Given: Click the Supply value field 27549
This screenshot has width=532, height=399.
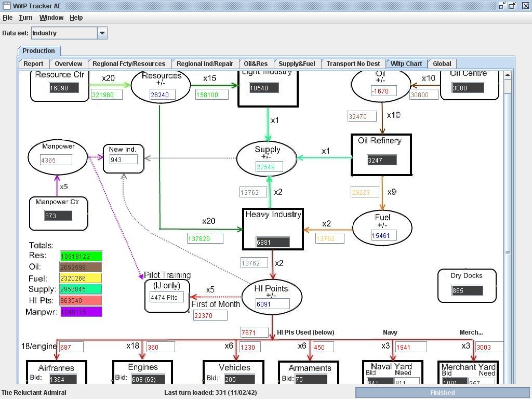Looking at the screenshot, I should (269, 167).
